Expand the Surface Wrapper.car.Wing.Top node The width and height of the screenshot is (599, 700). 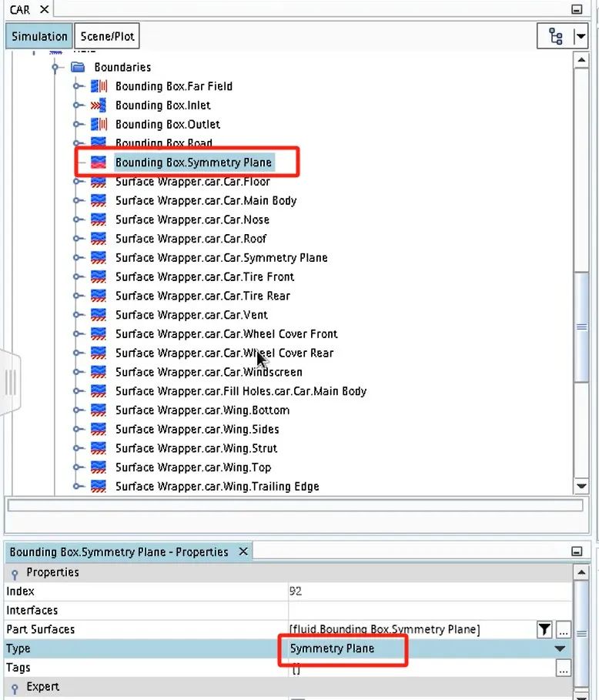(77, 467)
